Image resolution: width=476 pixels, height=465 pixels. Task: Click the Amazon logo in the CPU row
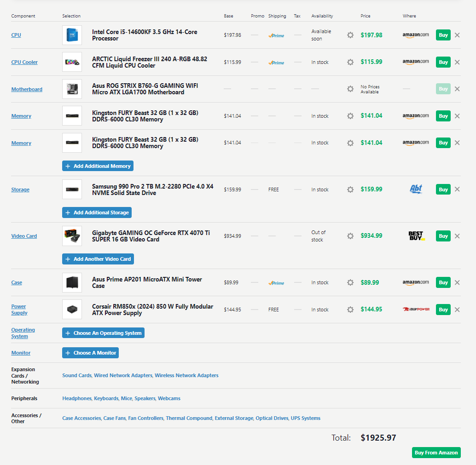(416, 35)
